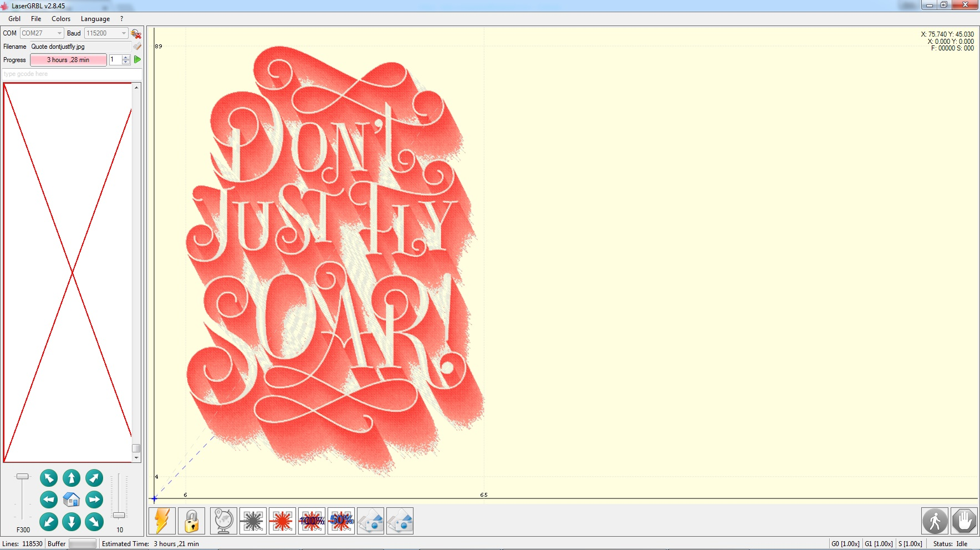The width and height of the screenshot is (980, 550).
Task: Toggle the connect/disconnect plug icon
Action: tap(136, 33)
